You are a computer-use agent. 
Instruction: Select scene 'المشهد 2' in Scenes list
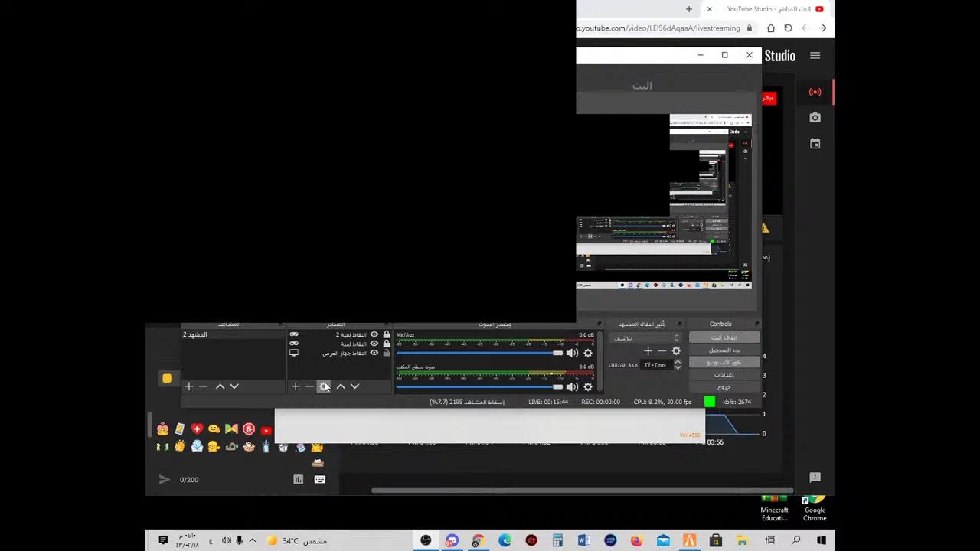click(x=233, y=334)
